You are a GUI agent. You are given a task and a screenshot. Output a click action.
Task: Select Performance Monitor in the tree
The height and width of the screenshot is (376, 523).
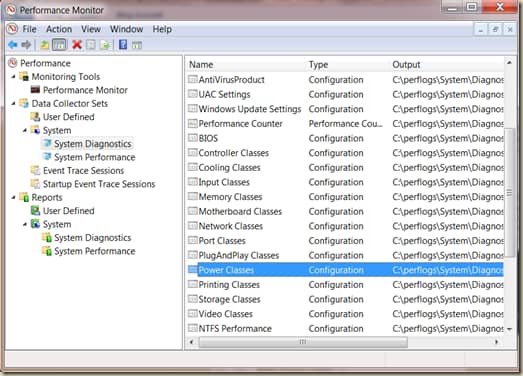click(85, 90)
